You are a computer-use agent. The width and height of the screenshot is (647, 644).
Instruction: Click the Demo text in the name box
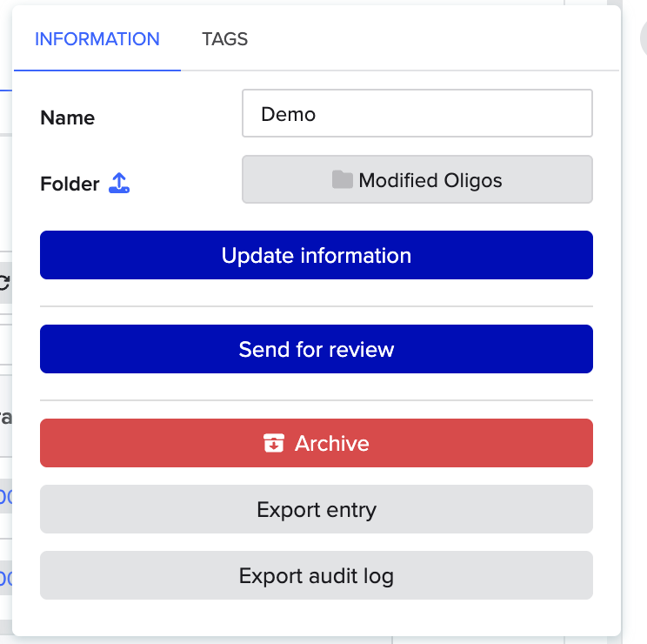click(288, 114)
